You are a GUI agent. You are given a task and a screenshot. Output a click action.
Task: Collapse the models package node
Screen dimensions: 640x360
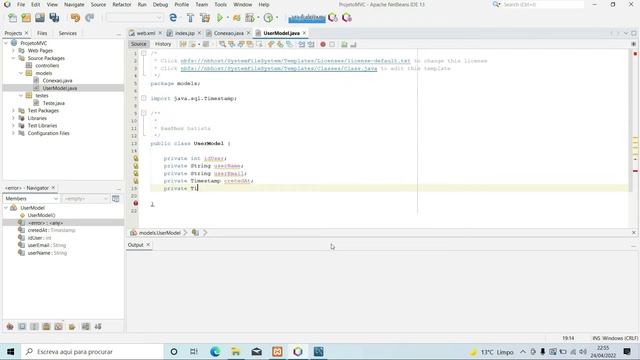[21, 73]
